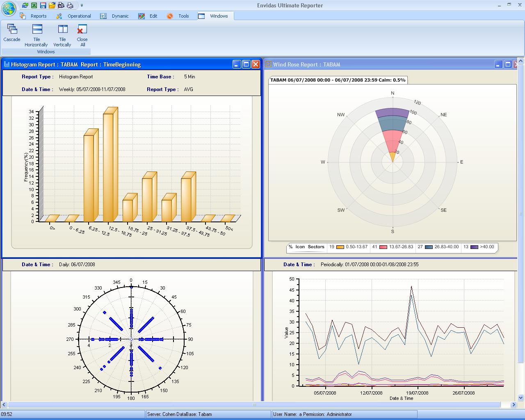Expand the Wind Rose Report window controls
The image size is (525, 420).
pos(508,64)
